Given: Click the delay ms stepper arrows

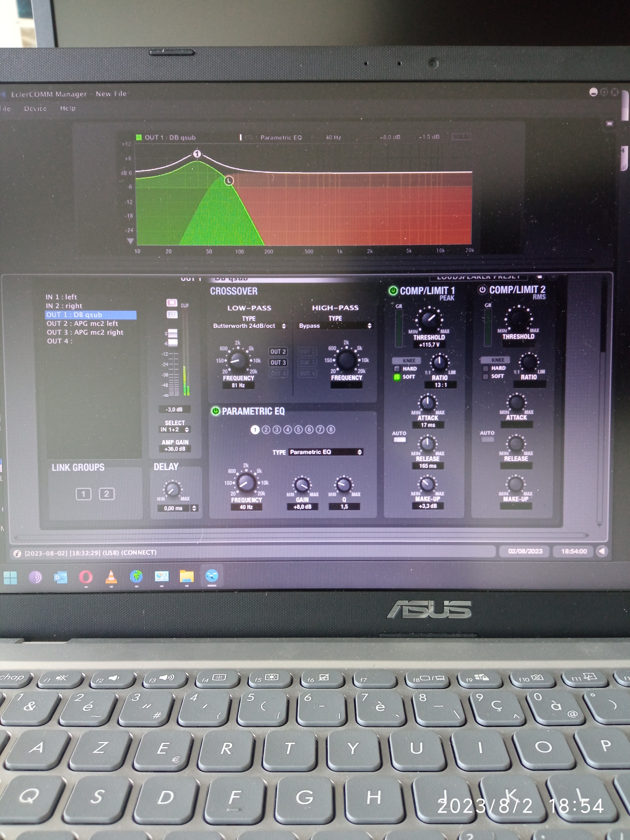Looking at the screenshot, I should (x=194, y=508).
